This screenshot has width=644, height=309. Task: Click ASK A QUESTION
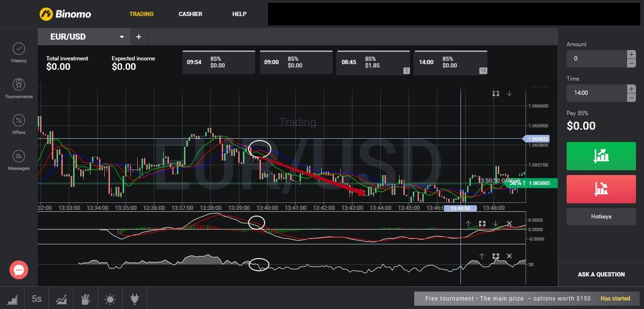(601, 275)
